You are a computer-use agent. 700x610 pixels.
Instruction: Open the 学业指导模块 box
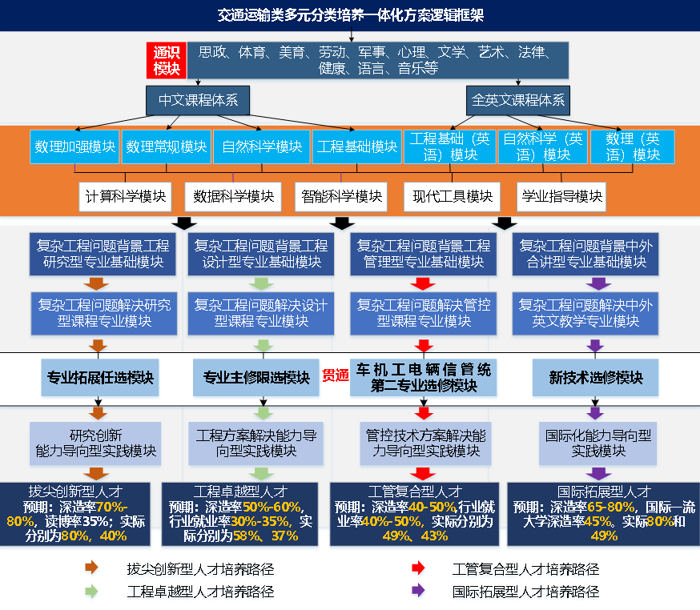tap(561, 196)
